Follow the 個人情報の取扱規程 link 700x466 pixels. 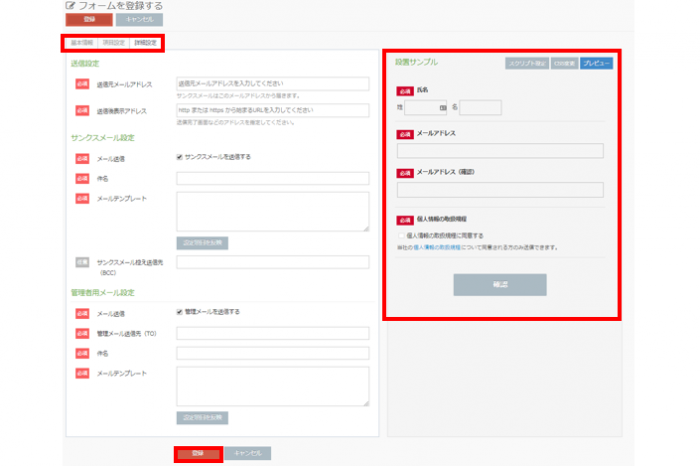click(437, 247)
